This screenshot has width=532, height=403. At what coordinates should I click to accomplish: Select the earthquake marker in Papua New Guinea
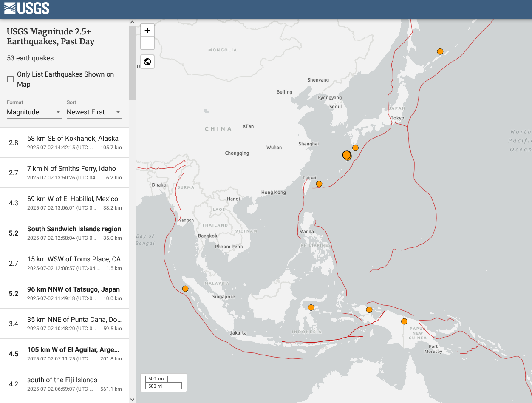click(404, 321)
